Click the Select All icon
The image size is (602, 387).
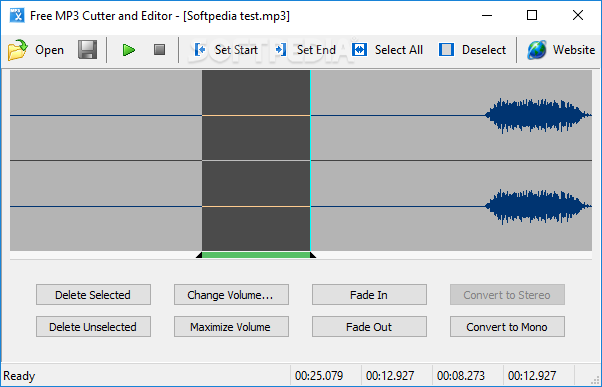[359, 50]
